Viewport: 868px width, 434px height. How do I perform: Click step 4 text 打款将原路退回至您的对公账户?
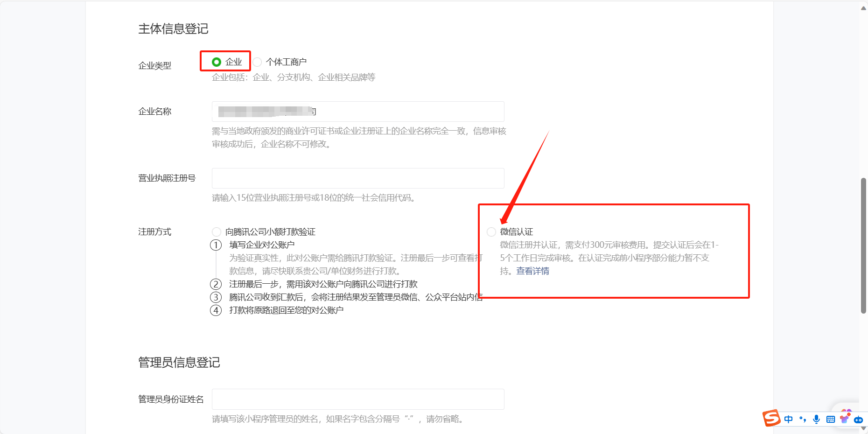coord(286,310)
